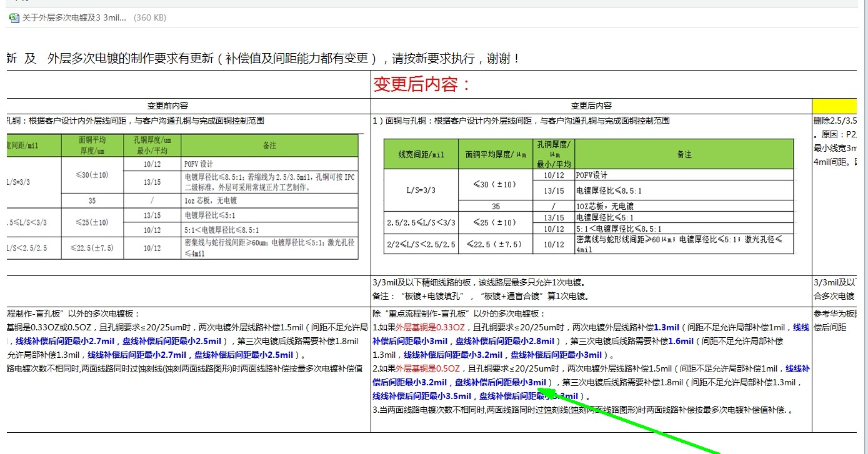Image resolution: width=868 pixels, height=454 pixels.
Task: Click the 2.5/2.5≤L/S<3/3 cell in changed-content table
Action: (x=421, y=222)
